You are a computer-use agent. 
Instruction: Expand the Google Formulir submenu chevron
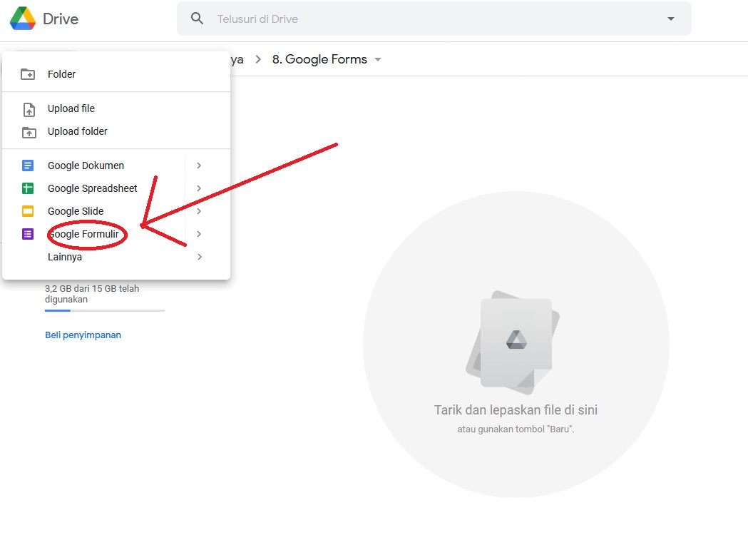(x=199, y=233)
